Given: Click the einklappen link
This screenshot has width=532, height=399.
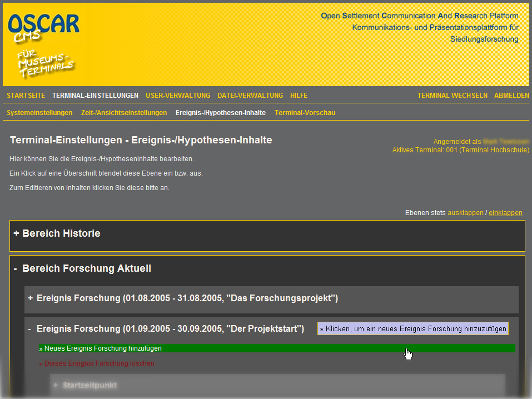Looking at the screenshot, I should tap(505, 213).
